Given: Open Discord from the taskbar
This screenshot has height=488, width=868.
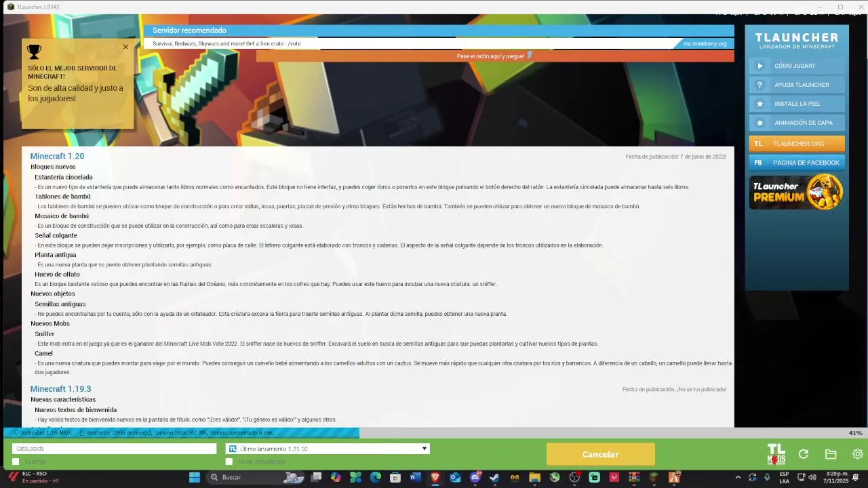Looking at the screenshot, I should click(475, 477).
